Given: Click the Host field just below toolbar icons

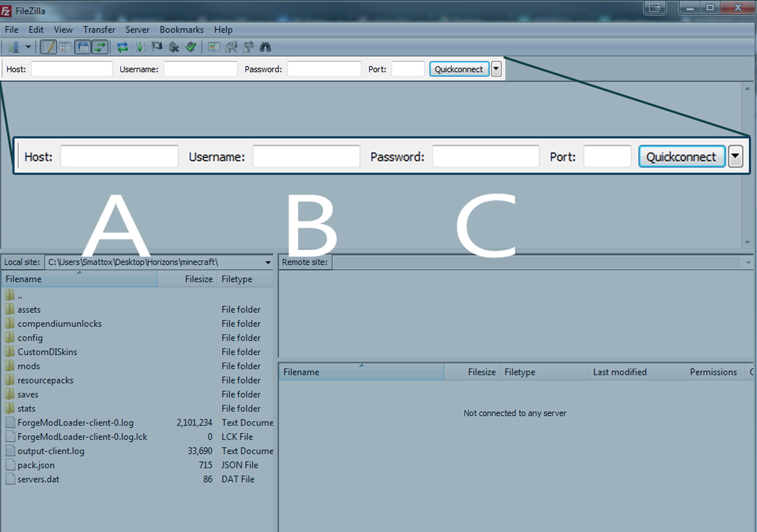Looking at the screenshot, I should 72,69.
